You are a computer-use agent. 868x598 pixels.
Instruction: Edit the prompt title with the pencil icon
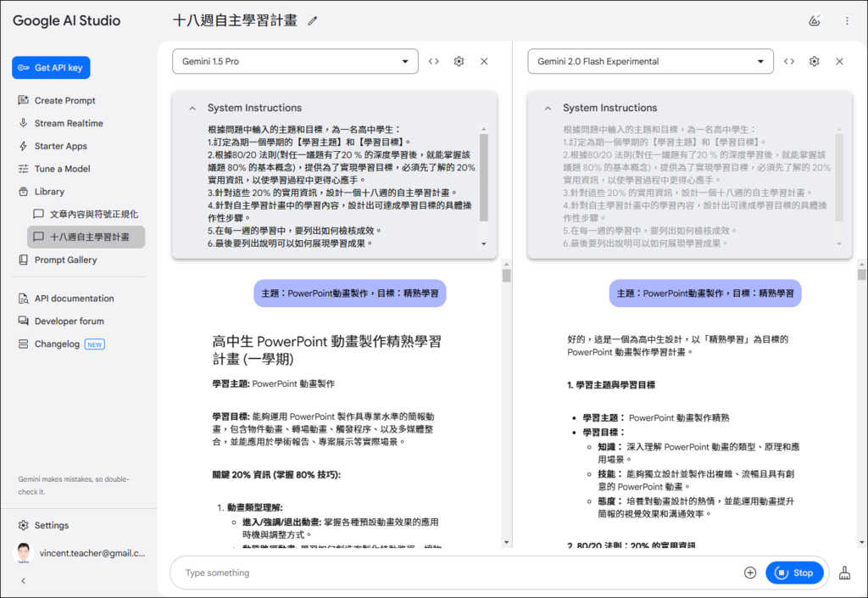pyautogui.click(x=313, y=21)
